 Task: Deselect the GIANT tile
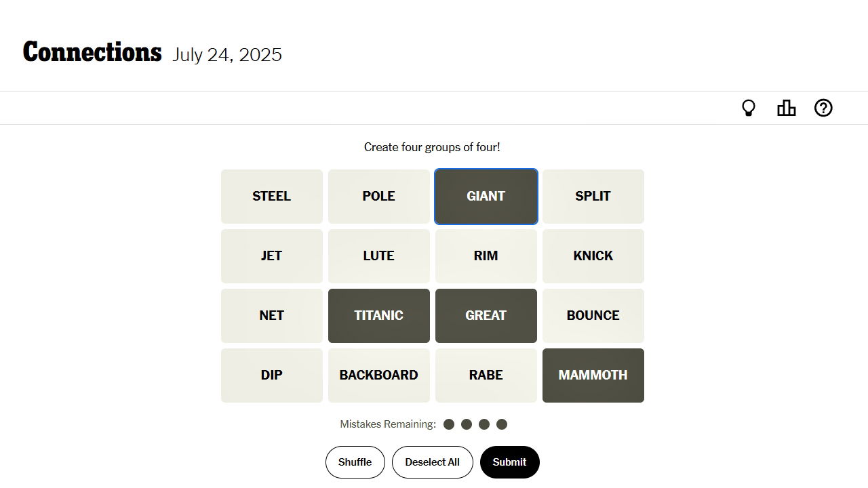[x=486, y=196]
